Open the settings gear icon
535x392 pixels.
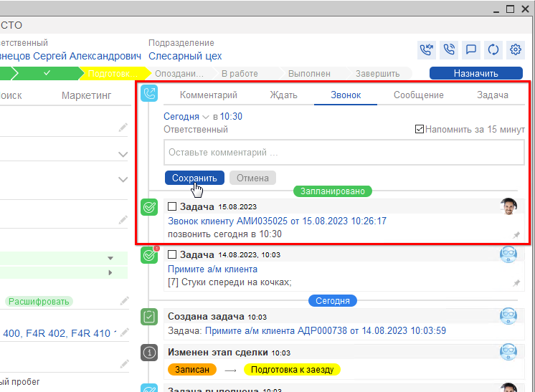click(515, 49)
